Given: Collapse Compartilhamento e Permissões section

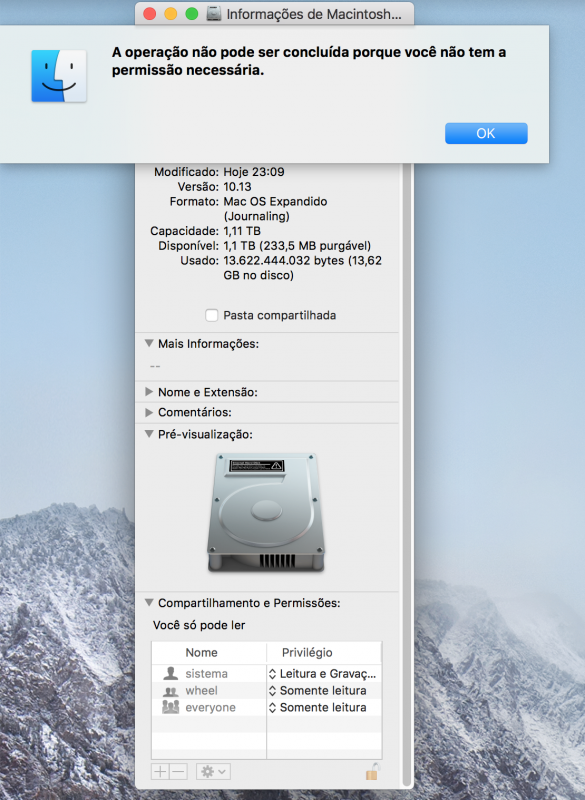Looking at the screenshot, I should 149,603.
